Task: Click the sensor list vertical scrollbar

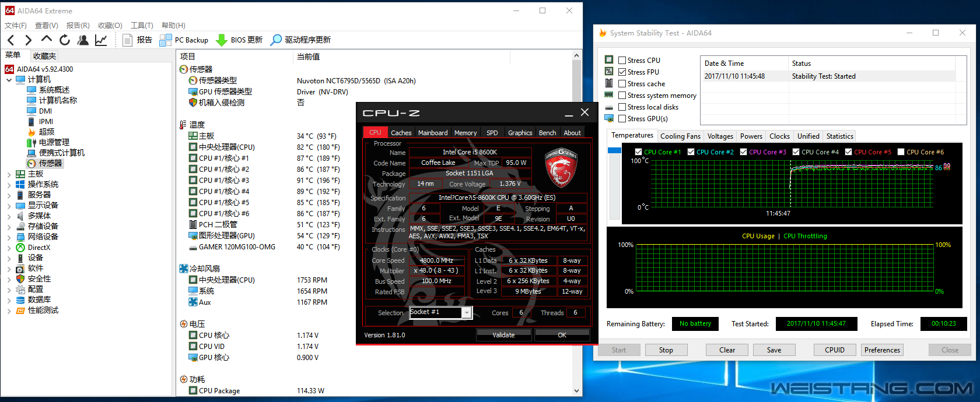Action: pyautogui.click(x=577, y=223)
